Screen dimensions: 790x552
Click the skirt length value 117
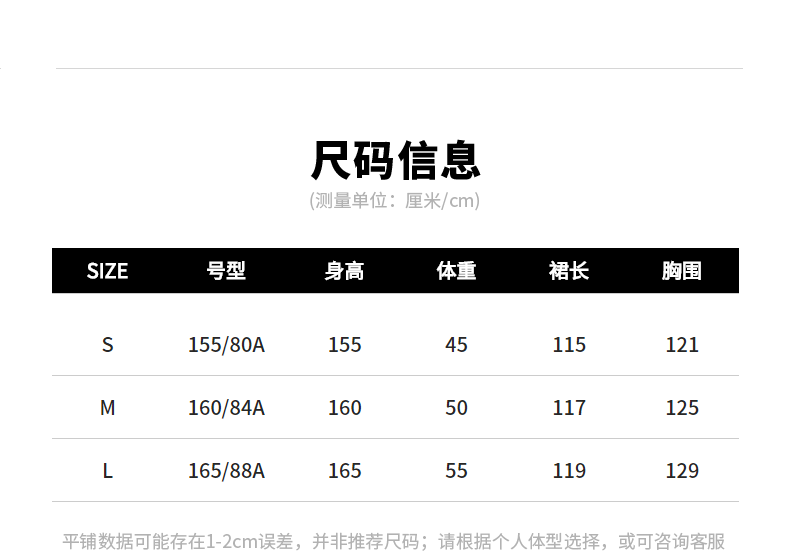pos(569,408)
